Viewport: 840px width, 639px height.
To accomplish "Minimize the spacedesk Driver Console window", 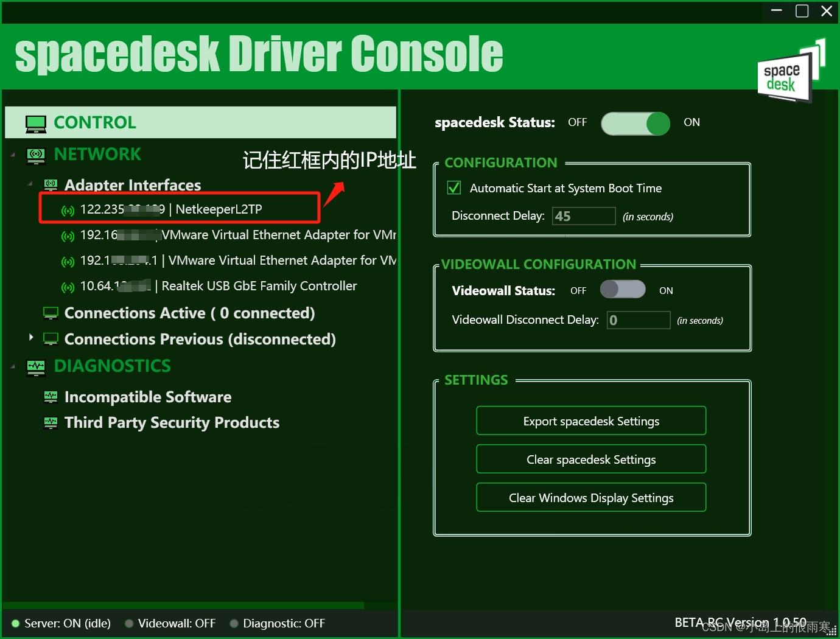I will pyautogui.click(x=777, y=10).
